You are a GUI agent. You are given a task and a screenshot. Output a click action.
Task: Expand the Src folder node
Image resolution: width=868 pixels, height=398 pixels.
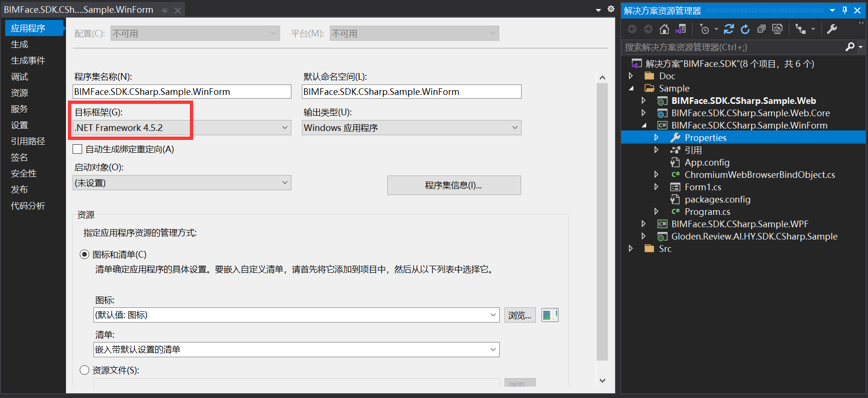click(631, 249)
